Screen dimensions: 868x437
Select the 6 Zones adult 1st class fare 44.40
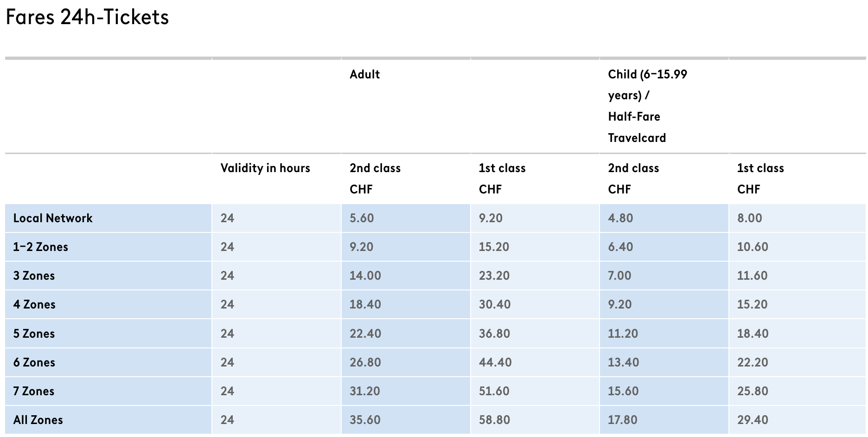[495, 362]
